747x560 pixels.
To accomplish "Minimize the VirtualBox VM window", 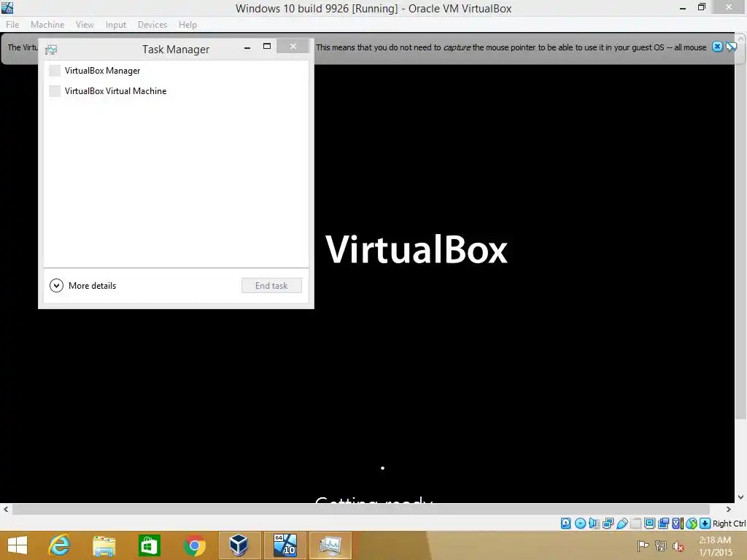I will (683, 8).
